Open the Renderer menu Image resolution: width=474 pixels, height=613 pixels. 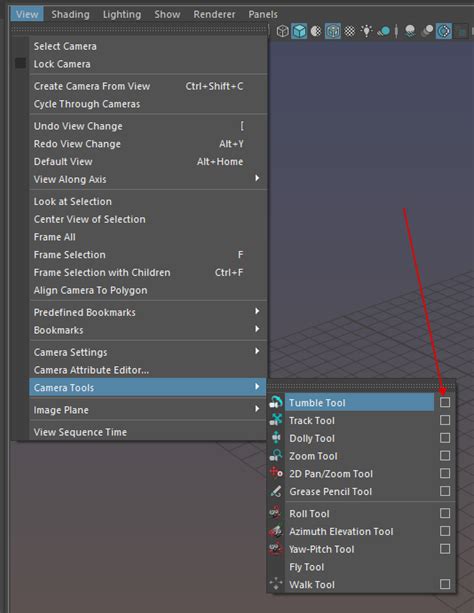point(214,14)
